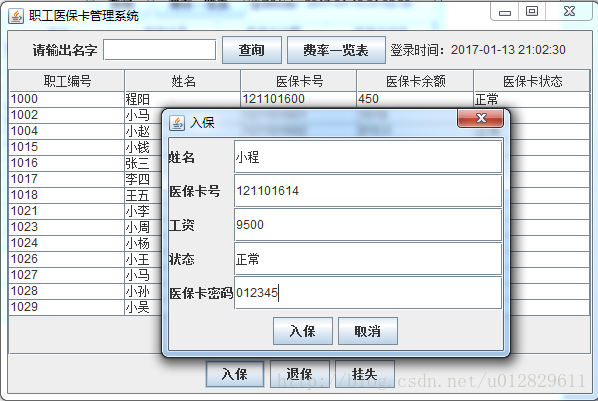Click the 职工编号 column header
This screenshot has height=401, width=598.
pos(67,81)
